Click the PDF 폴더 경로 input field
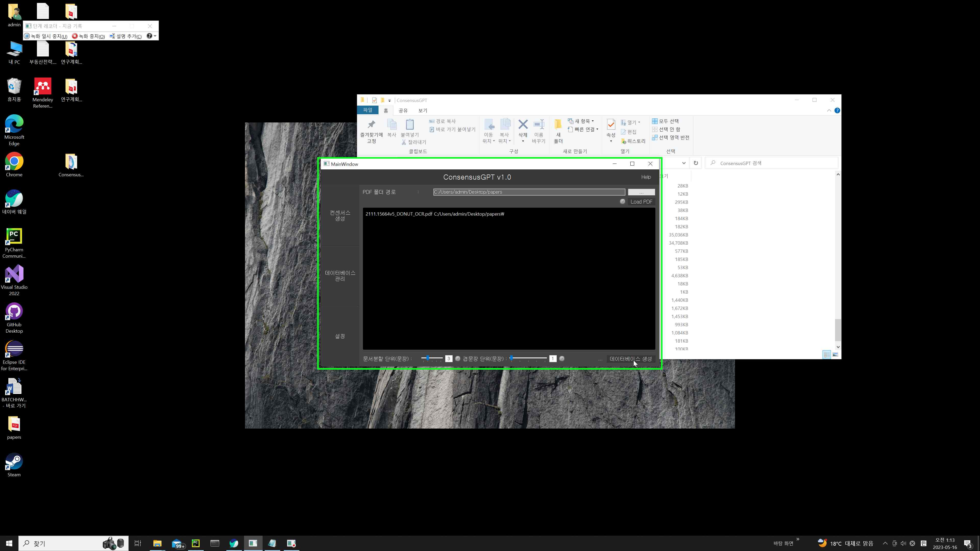980x551 pixels. [529, 192]
